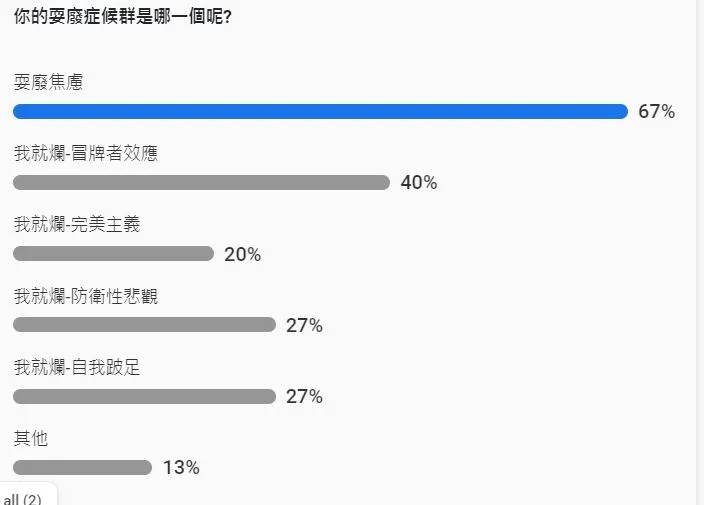Click the blue 耍廢焦慮 result bar
704x505 pixels.
pos(320,111)
